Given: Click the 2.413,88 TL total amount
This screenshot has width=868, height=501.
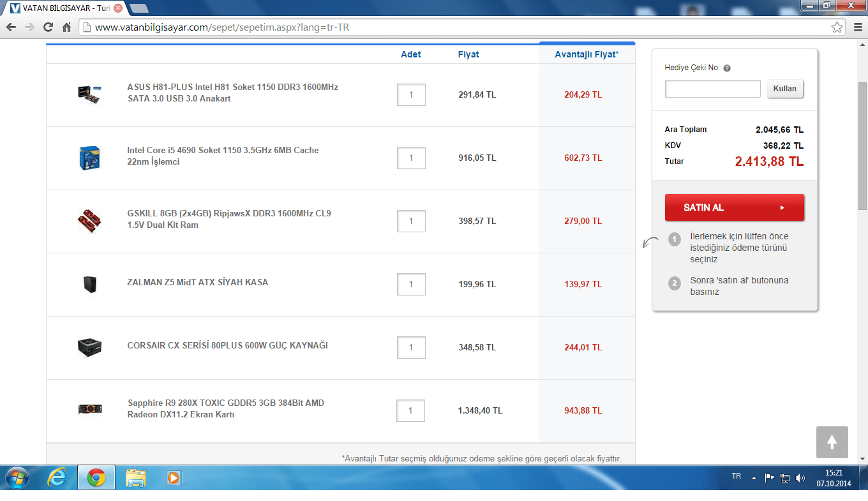Looking at the screenshot, I should [769, 161].
